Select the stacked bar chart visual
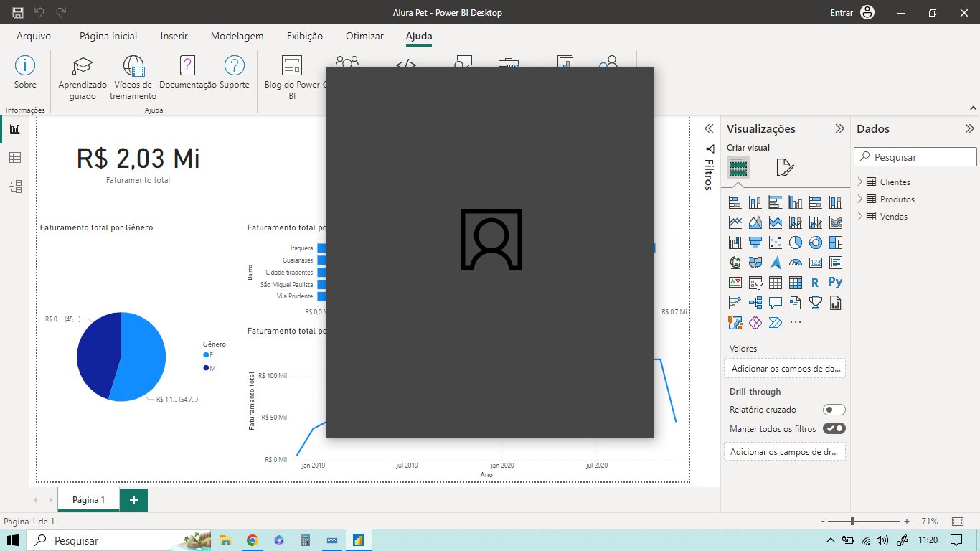This screenshot has width=980, height=551. (x=735, y=202)
